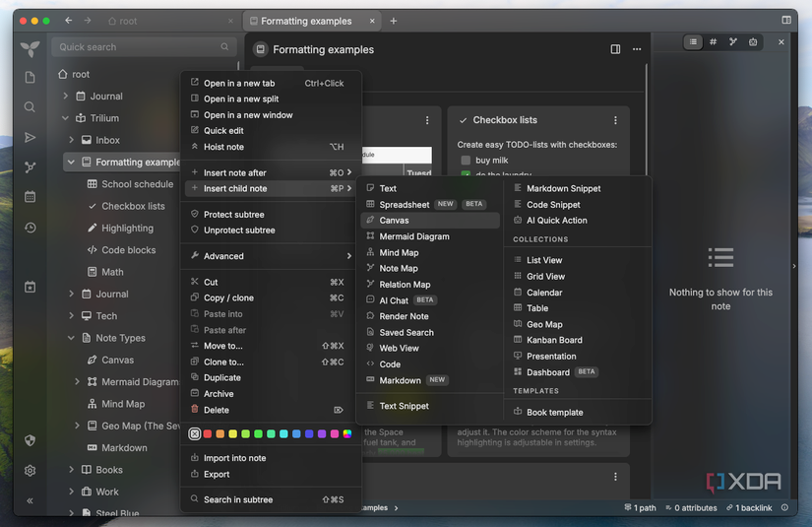812x527 pixels.
Task: Select Duplicate in context menu
Action: [271, 377]
